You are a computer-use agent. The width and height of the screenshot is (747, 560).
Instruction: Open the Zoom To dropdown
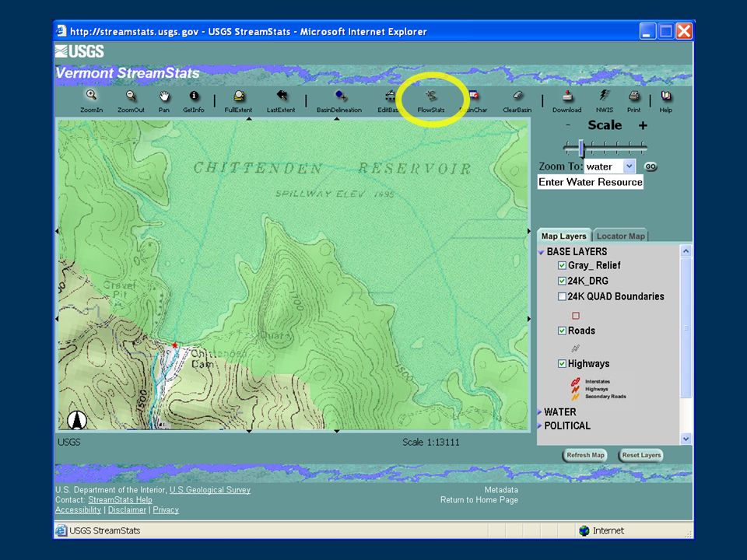(629, 166)
